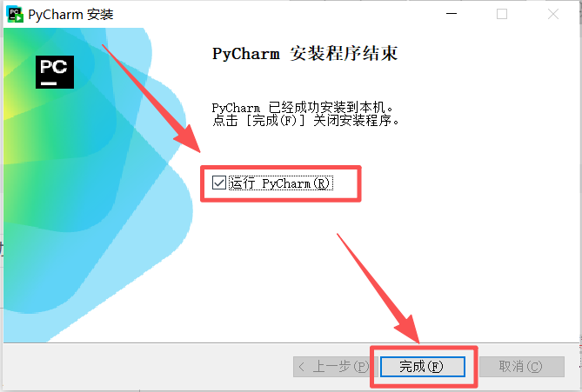The height and width of the screenshot is (392, 582).
Task: Click the PyCharm 安装 window title text
Action: click(x=70, y=15)
